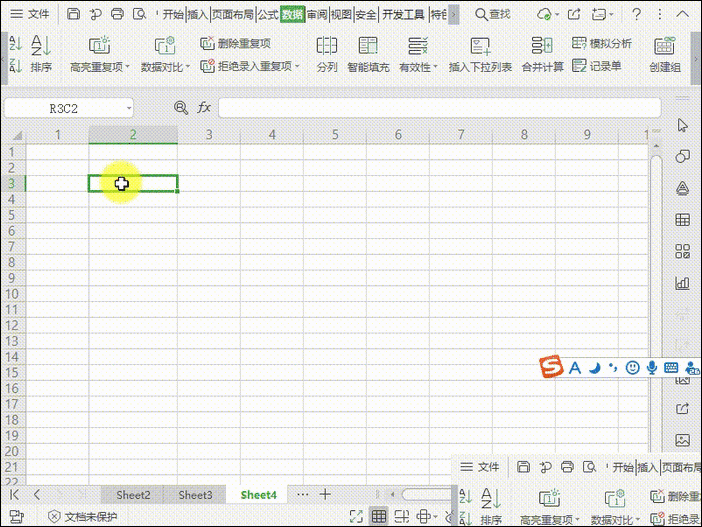Jump to first sheet with the first-sheet arrow

click(14, 495)
